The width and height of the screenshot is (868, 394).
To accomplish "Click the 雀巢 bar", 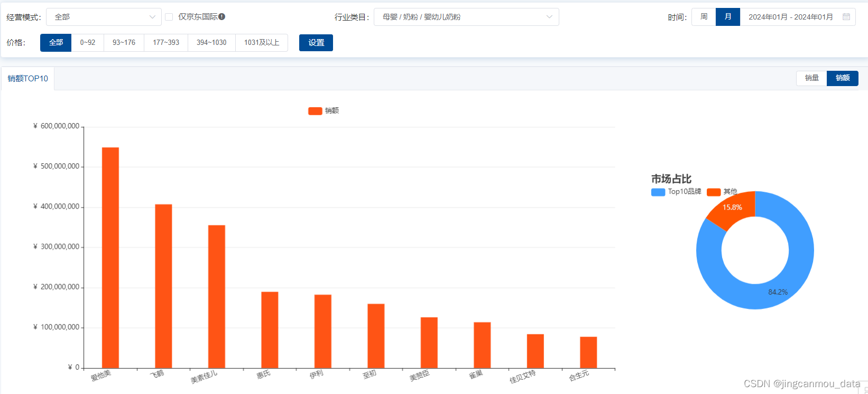I will (x=482, y=345).
